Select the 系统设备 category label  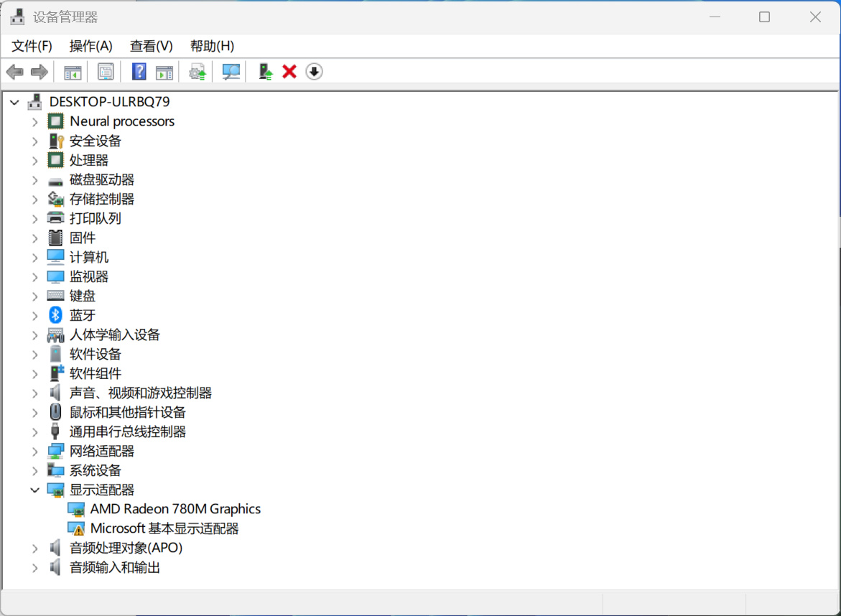click(96, 470)
